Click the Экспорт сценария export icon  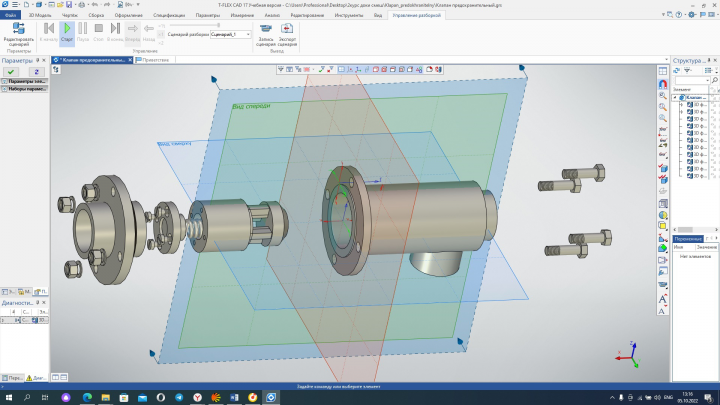(x=287, y=35)
